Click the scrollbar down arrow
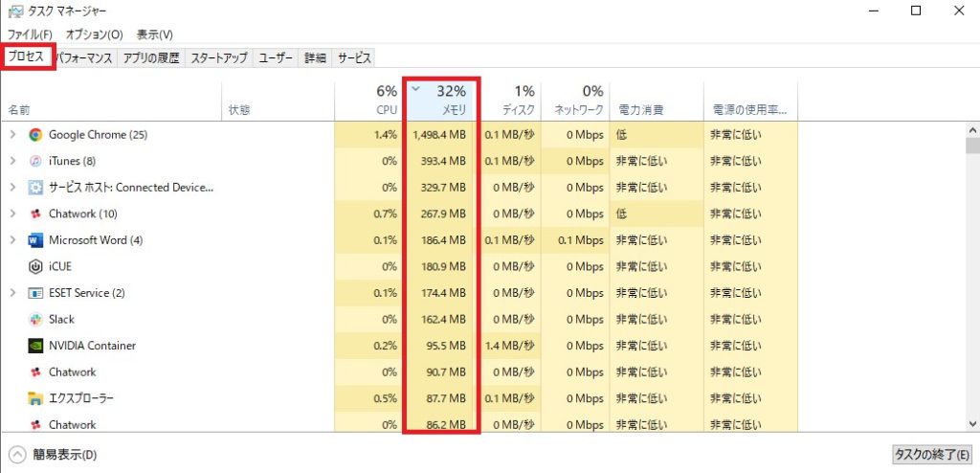 (x=972, y=422)
